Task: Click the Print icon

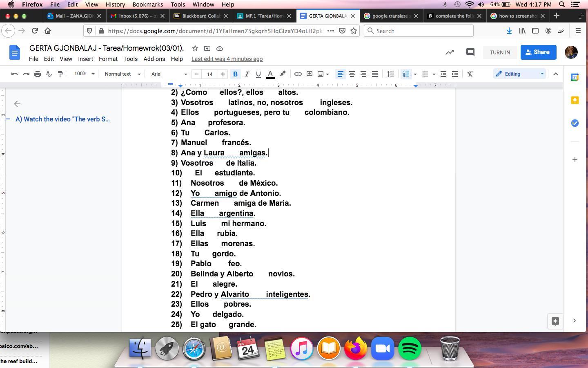Action: click(x=38, y=74)
